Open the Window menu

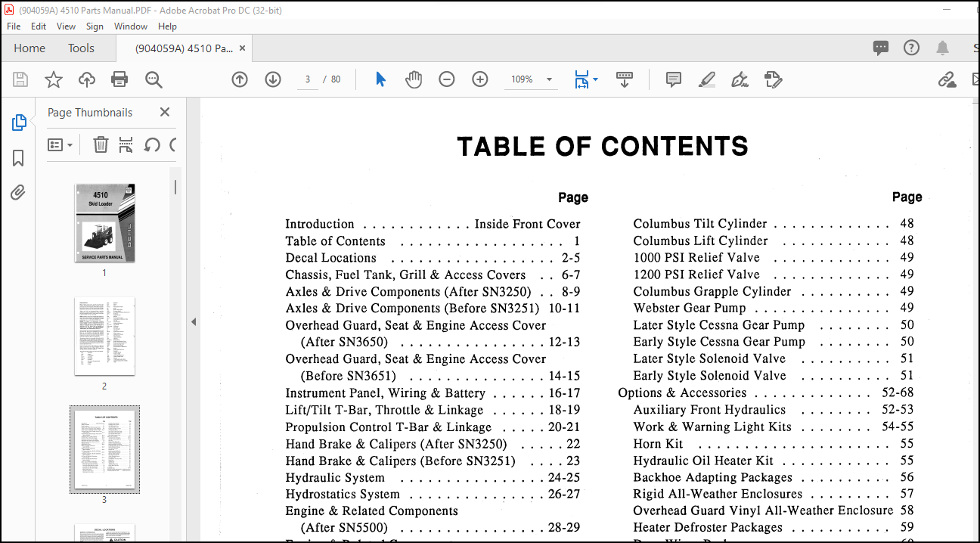point(131,26)
